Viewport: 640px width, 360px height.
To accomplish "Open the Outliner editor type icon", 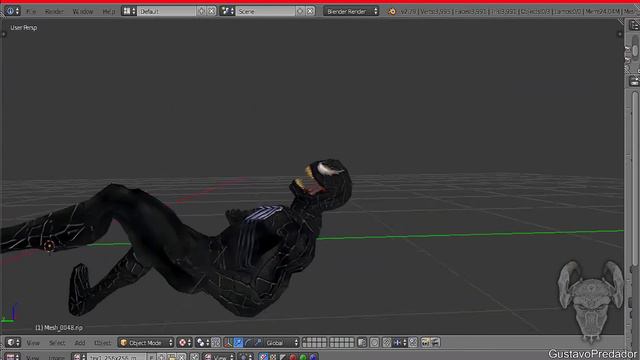I will (634, 25).
